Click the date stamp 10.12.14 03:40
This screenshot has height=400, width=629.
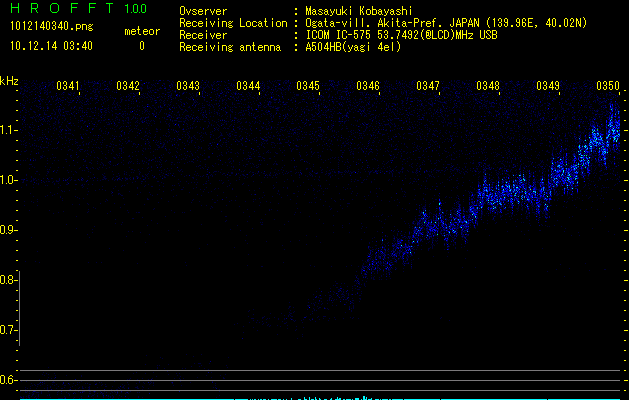coord(51,46)
